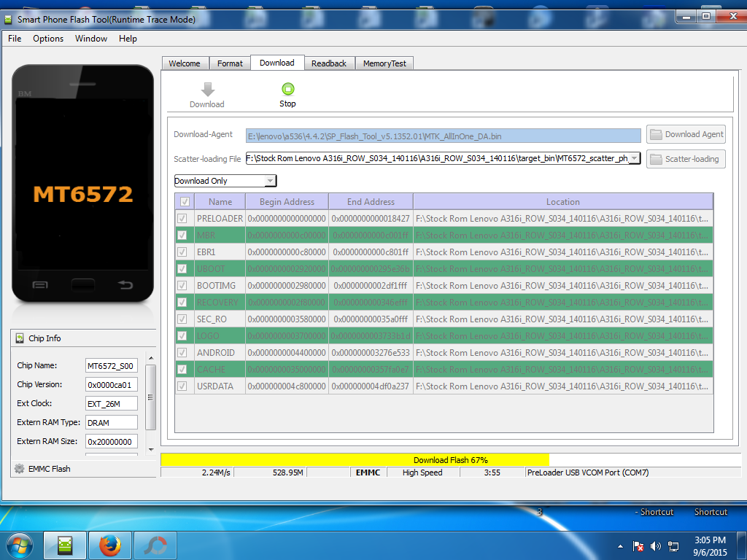Click the Download arrow icon
The height and width of the screenshot is (560, 747).
click(x=207, y=90)
